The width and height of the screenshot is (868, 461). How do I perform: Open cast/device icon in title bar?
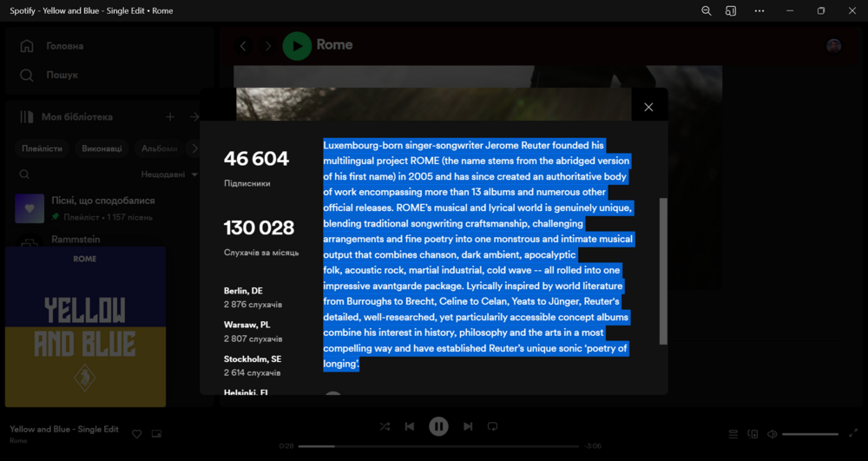point(731,10)
